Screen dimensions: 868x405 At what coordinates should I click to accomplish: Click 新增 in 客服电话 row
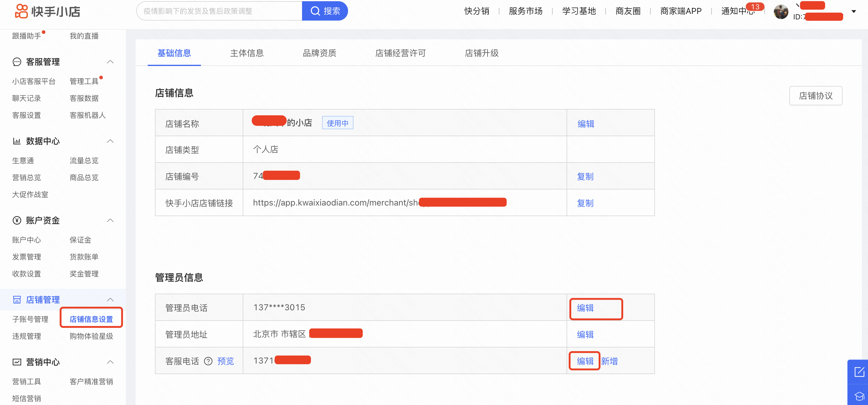(609, 361)
